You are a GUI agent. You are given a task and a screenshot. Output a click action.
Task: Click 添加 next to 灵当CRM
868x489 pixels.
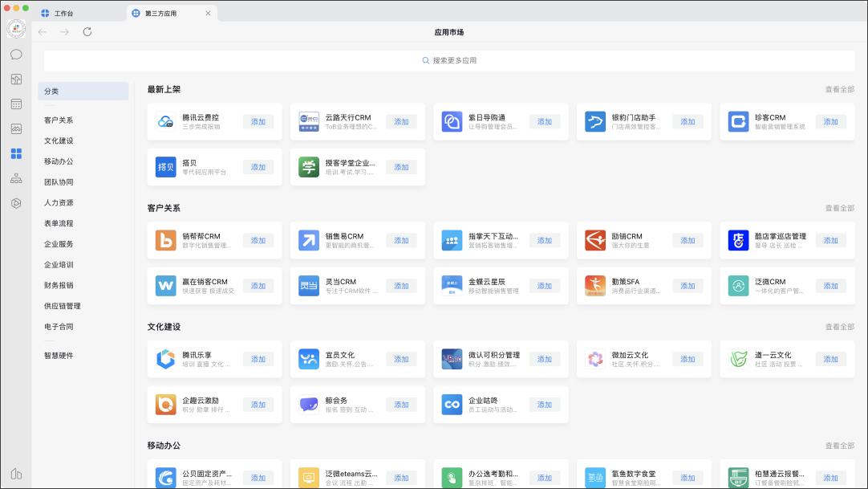(x=401, y=285)
